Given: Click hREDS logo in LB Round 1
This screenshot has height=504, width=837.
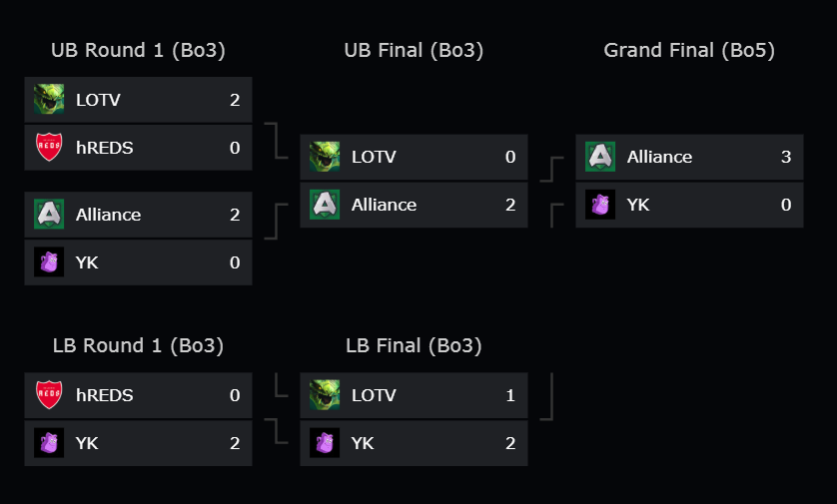Looking at the screenshot, I should [x=49, y=394].
